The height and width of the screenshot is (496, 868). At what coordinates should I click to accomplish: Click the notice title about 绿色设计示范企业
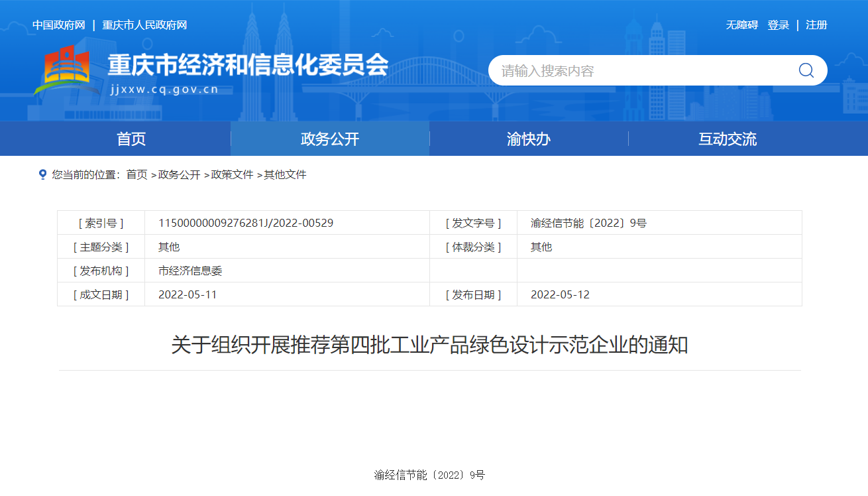click(429, 345)
